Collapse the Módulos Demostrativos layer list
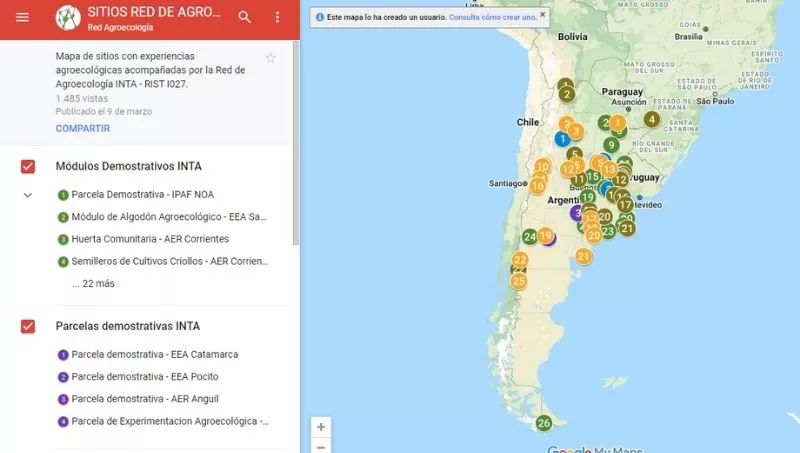The height and width of the screenshot is (453, 800). click(28, 195)
